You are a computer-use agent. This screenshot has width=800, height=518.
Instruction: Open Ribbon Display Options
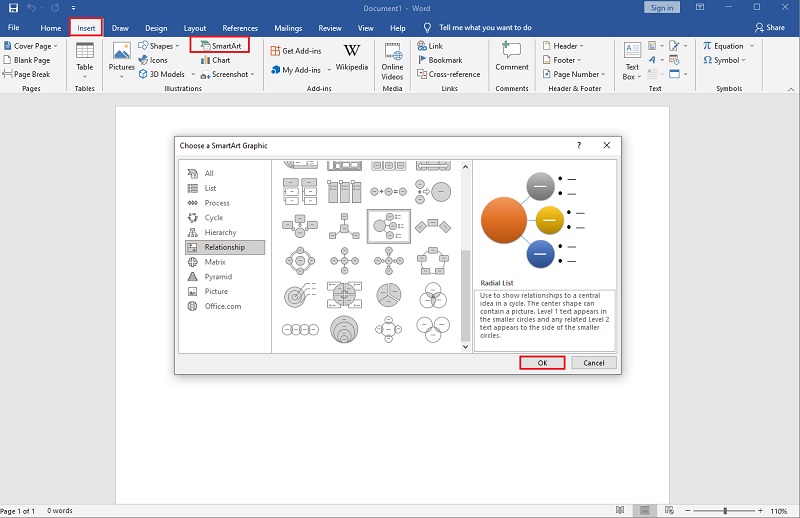700,7
